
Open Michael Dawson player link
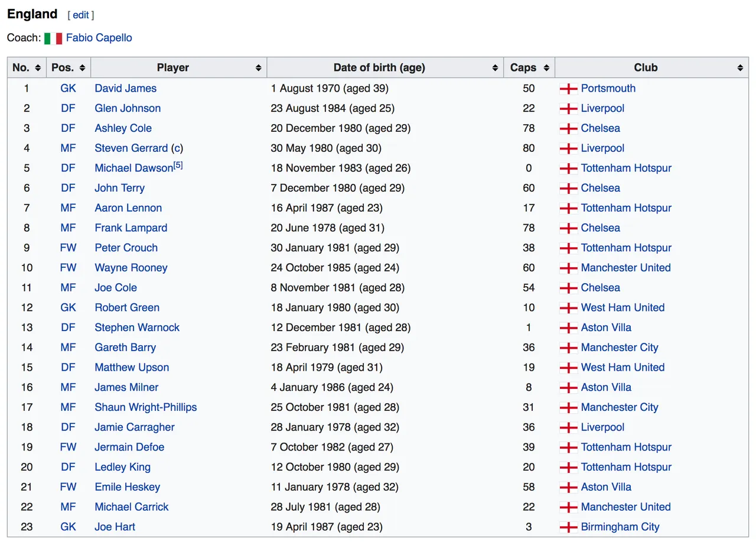(x=133, y=168)
